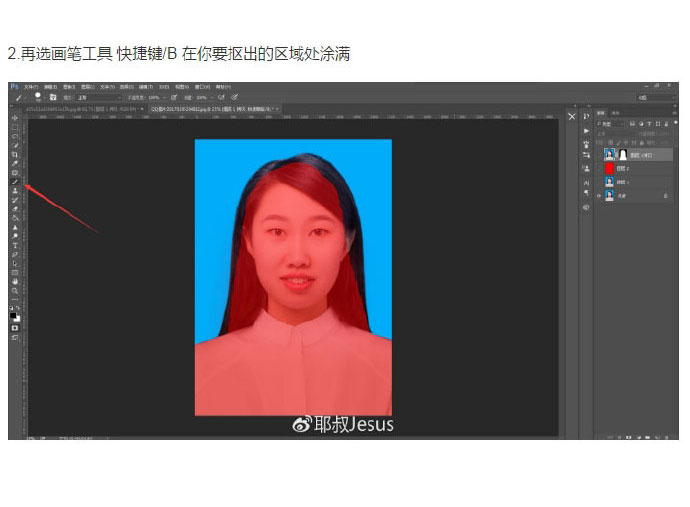The height and width of the screenshot is (507, 690).
Task: Click the foreground color swatch
Action: click(x=13, y=315)
